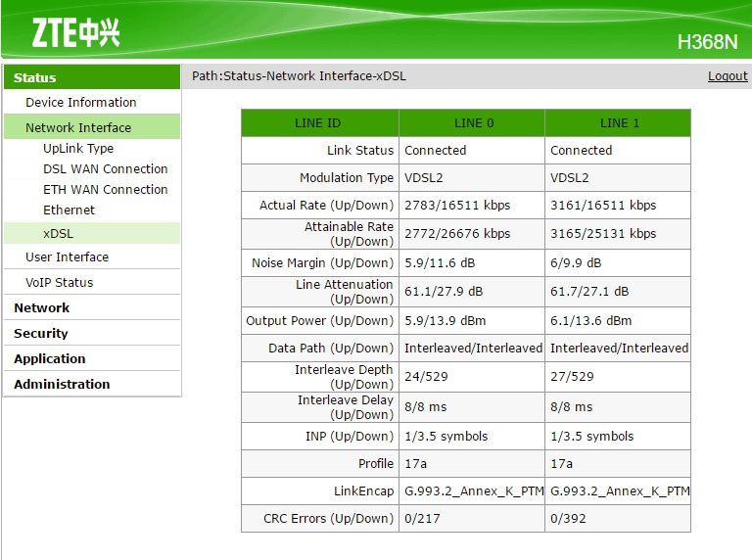Select the 2772/26676 kbps attainable rate
The height and width of the screenshot is (560, 752).
point(457,233)
